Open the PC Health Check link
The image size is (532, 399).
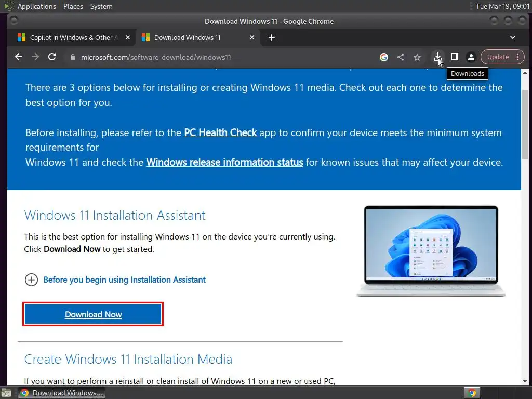pyautogui.click(x=220, y=132)
